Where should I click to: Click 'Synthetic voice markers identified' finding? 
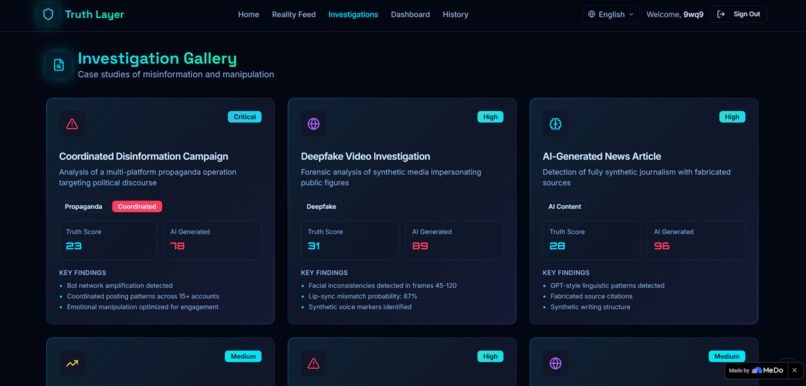click(360, 307)
